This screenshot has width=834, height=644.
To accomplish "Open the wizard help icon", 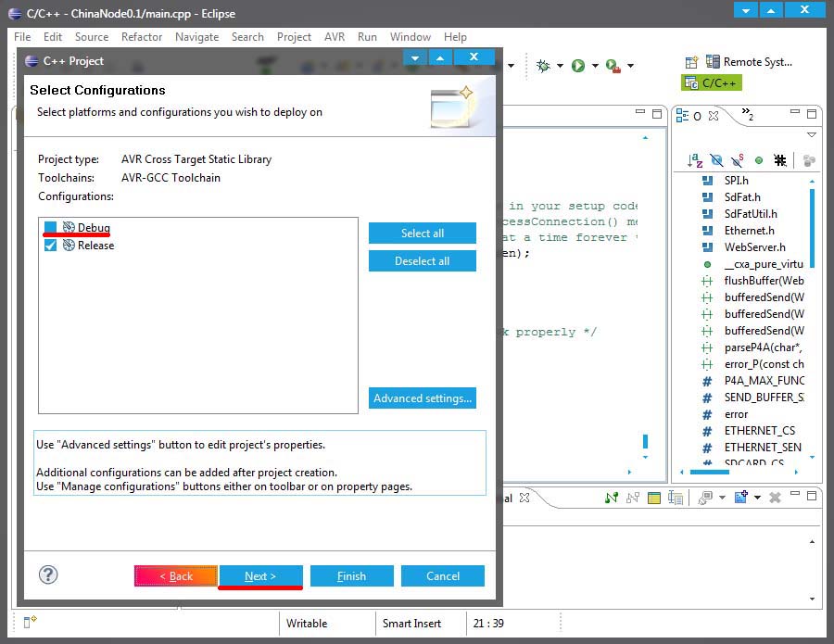I will [x=48, y=575].
